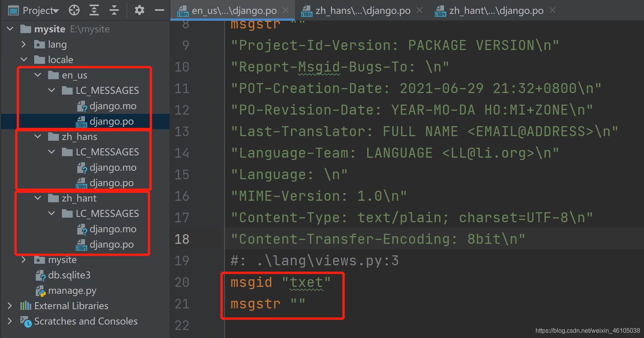Viewport: 644px width, 338px height.
Task: Expand the lang folder
Action: pyautogui.click(x=24, y=44)
